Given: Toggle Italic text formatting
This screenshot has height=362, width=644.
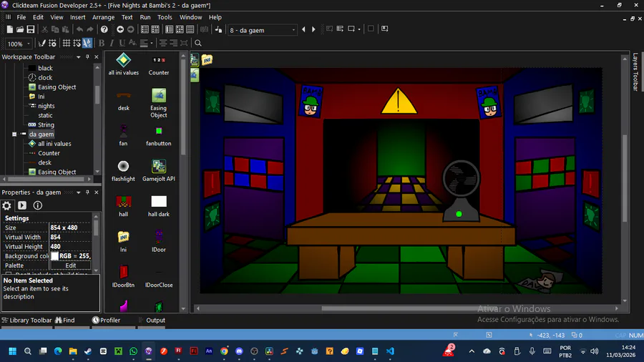Looking at the screenshot, I should tap(112, 43).
